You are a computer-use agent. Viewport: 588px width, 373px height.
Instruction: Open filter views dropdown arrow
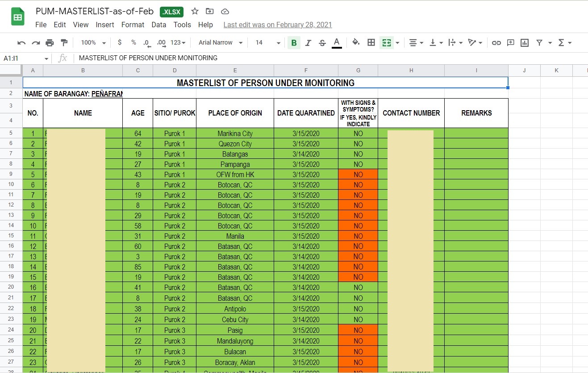click(550, 43)
